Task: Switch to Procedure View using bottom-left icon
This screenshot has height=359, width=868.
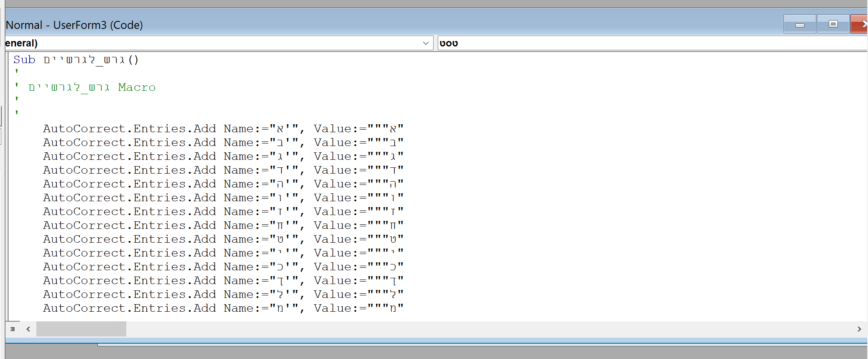Action: point(13,329)
